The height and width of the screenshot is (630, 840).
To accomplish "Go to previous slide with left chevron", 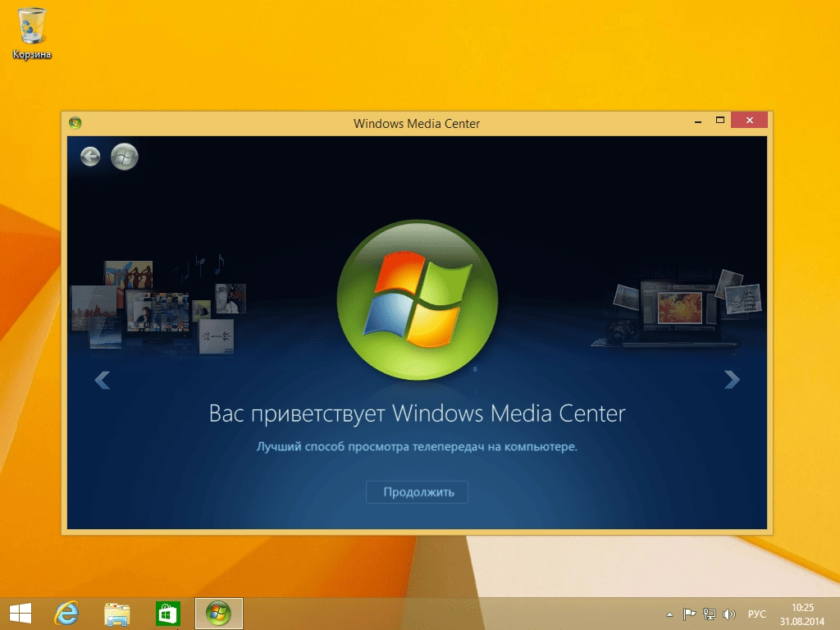I will pyautogui.click(x=102, y=380).
